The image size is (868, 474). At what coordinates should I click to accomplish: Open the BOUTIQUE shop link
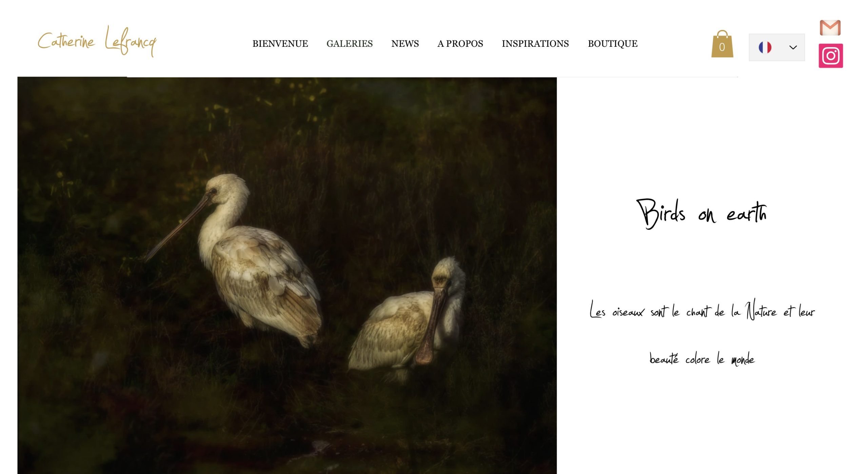613,44
